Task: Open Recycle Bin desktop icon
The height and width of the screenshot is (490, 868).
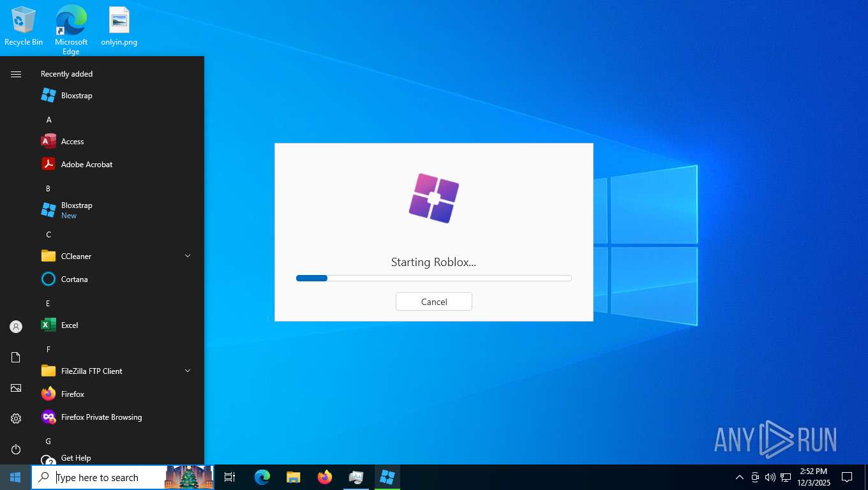Action: click(24, 26)
